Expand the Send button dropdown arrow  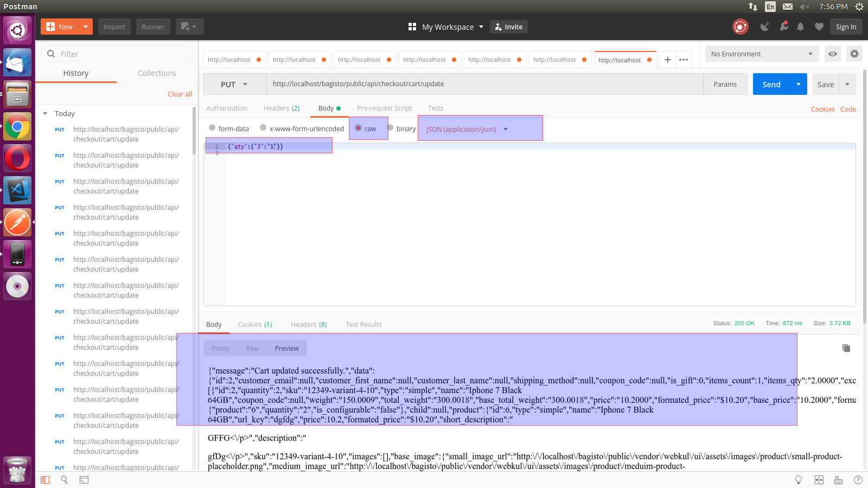pyautogui.click(x=799, y=84)
